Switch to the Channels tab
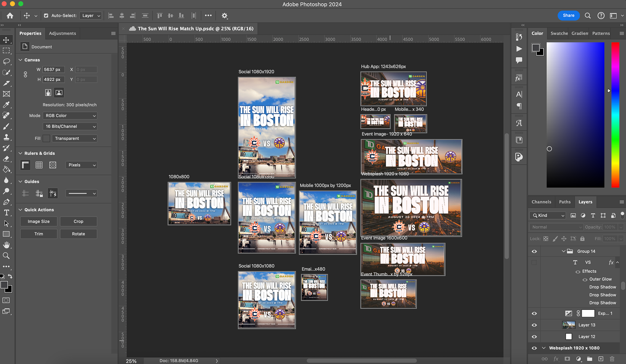 541,202
